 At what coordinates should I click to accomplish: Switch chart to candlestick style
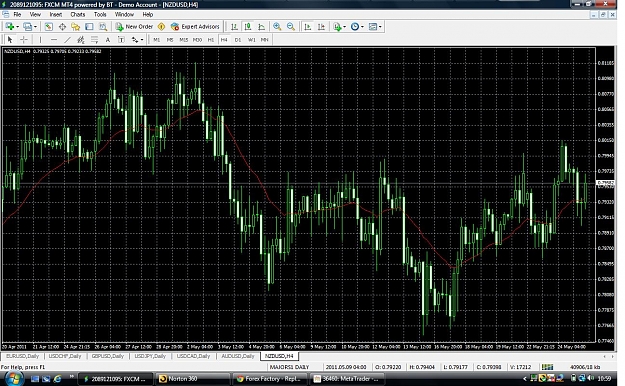pyautogui.click(x=248, y=27)
